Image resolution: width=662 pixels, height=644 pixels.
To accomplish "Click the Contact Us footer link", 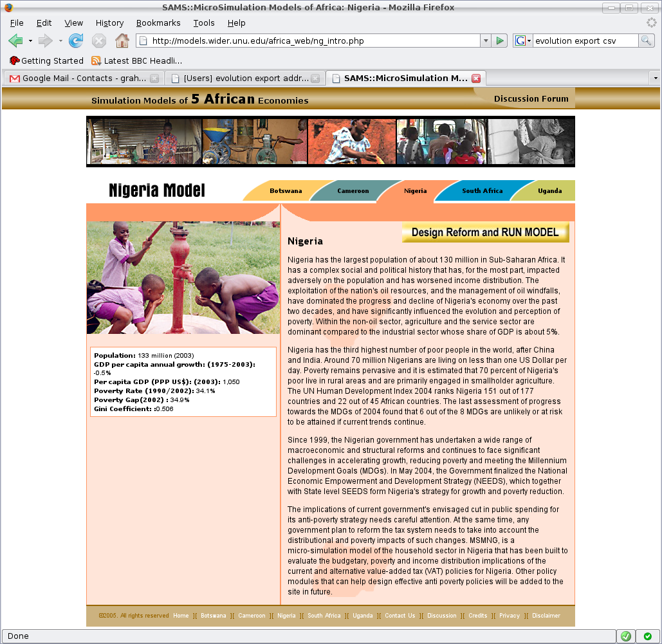I will tap(400, 616).
